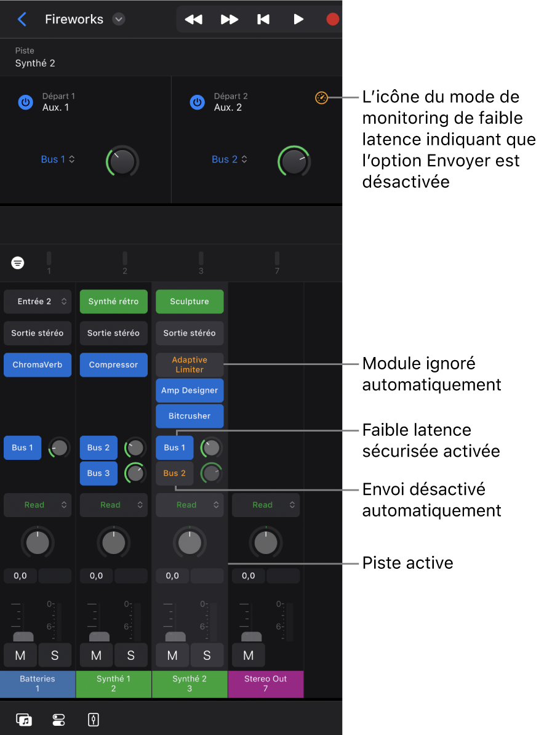
Task: Mute the Stereo Out channel with its M button
Action: (248, 655)
